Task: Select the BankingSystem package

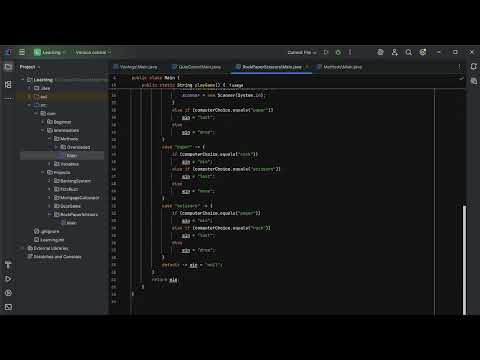Action: pos(72,181)
